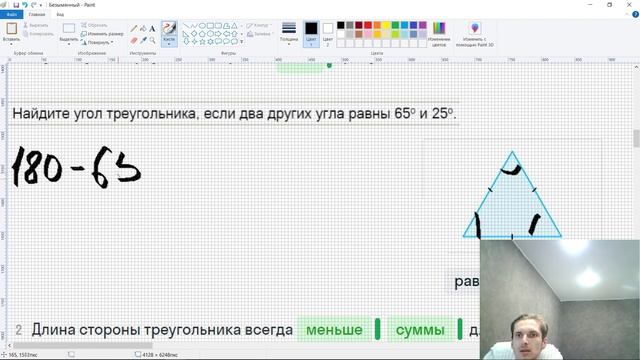Pick the red color swatch
Viewport: 640px width, 360px height.
point(368,25)
